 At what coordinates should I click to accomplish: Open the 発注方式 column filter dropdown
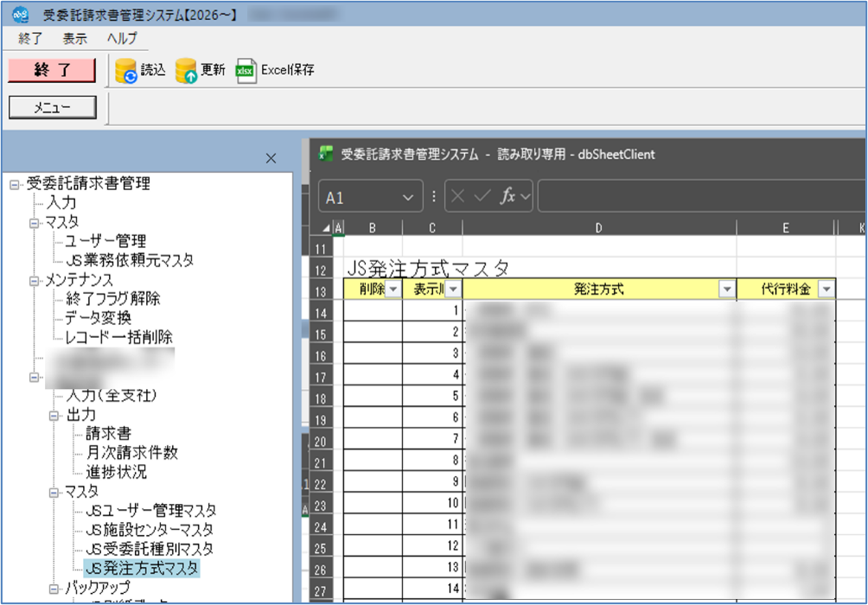tap(726, 289)
